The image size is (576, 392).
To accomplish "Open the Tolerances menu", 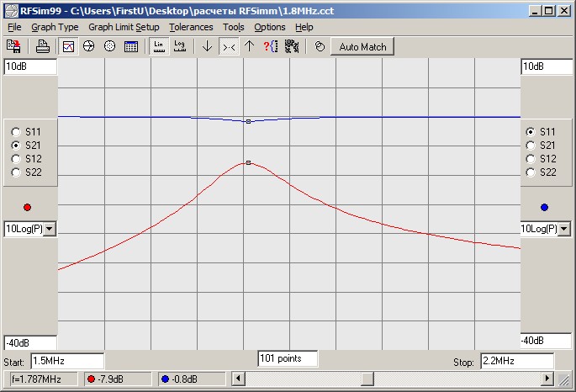I will click(191, 27).
